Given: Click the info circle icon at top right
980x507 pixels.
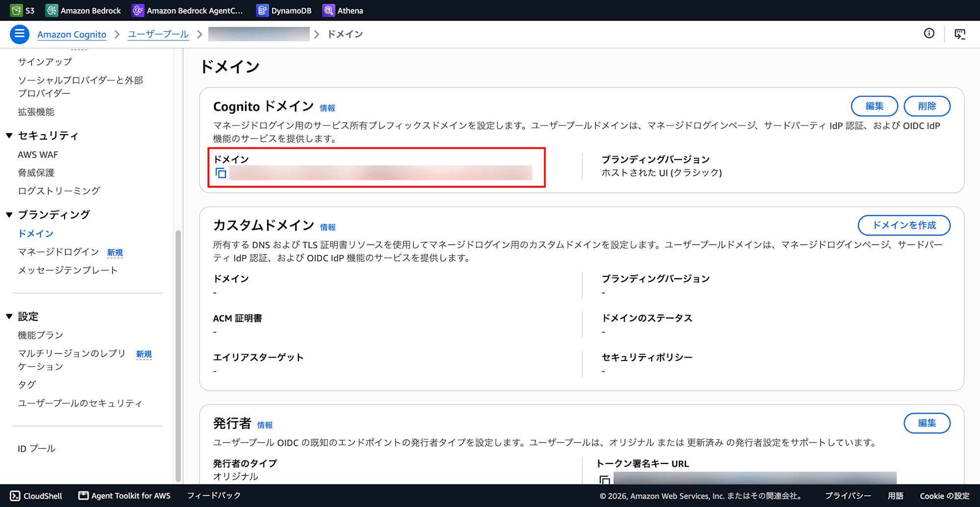Looking at the screenshot, I should pos(929,33).
